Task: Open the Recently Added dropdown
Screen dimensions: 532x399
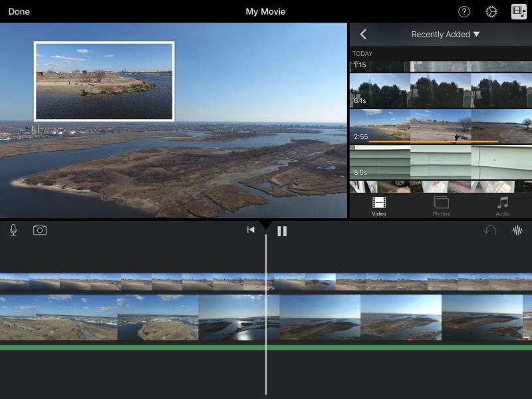Action: 445,35
